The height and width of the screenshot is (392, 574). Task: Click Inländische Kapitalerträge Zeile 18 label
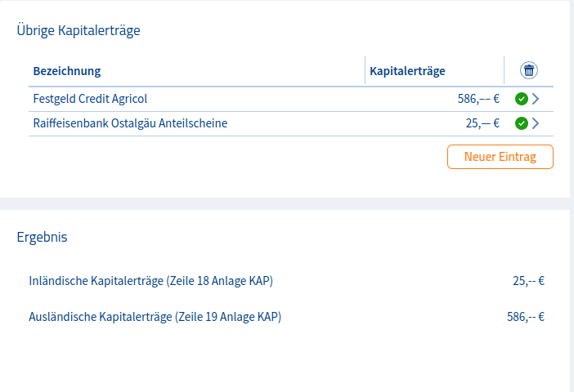pos(150,281)
